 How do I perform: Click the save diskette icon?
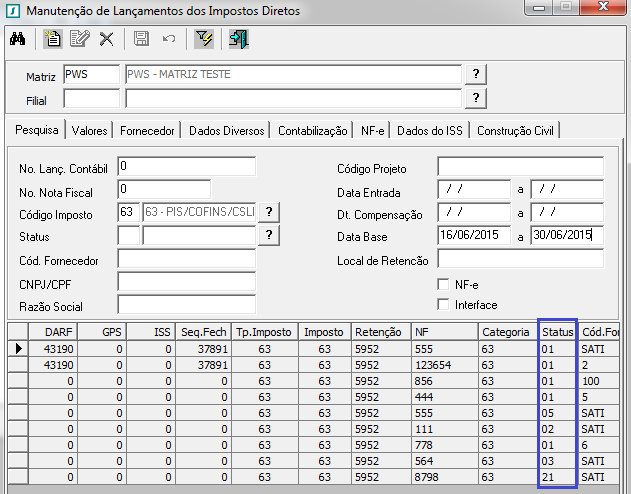[x=141, y=39]
